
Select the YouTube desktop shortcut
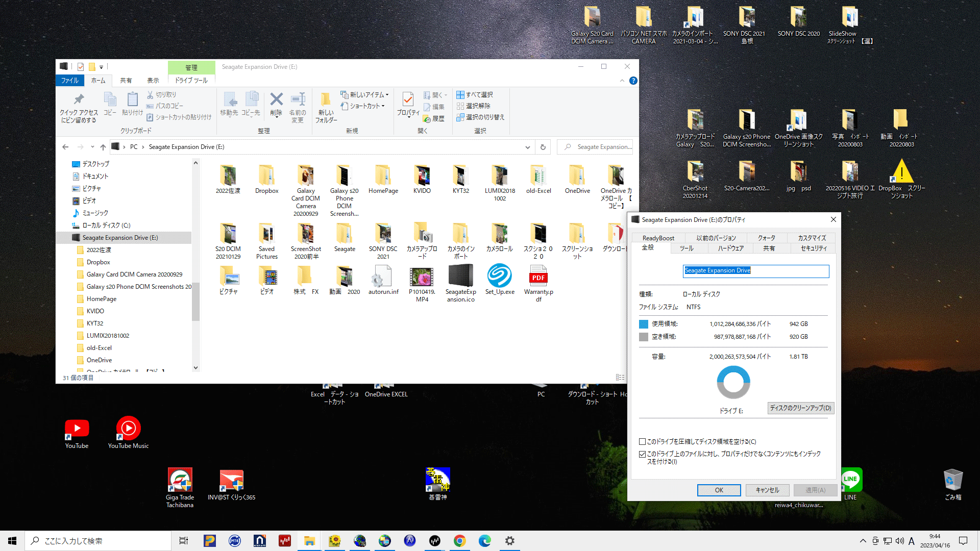click(77, 434)
